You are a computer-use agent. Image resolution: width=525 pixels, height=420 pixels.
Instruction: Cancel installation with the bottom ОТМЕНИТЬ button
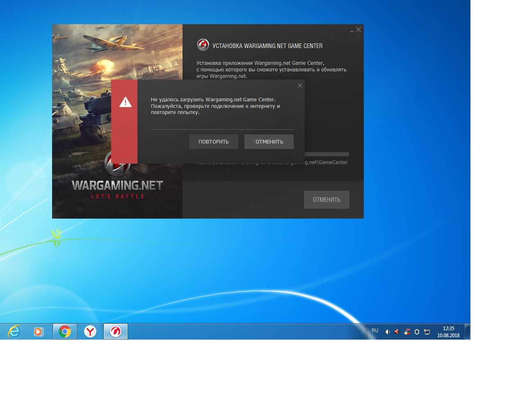(326, 200)
